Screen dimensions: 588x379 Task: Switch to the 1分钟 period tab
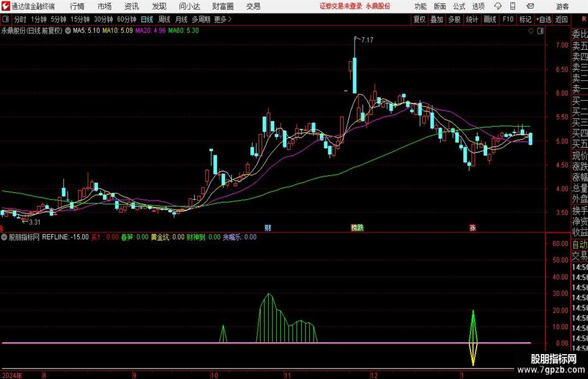tap(38, 19)
